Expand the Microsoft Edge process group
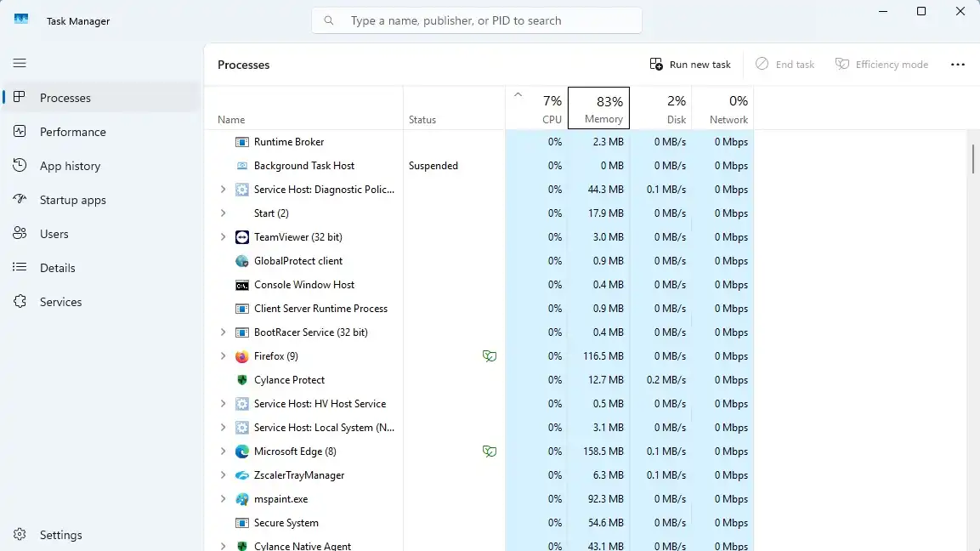 (223, 451)
